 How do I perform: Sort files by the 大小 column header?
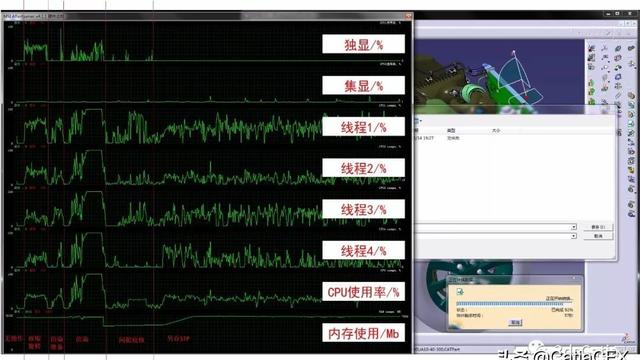coord(496,131)
